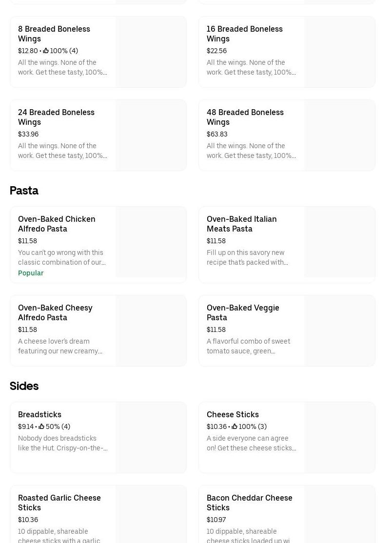Click the Popular tag on Chicken Alfredo
The height and width of the screenshot is (543, 392).
click(31, 273)
